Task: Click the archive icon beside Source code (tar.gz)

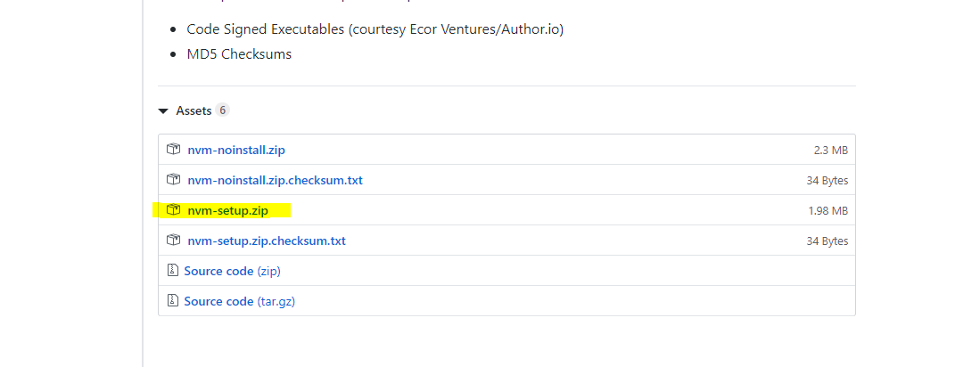Action: 173,301
